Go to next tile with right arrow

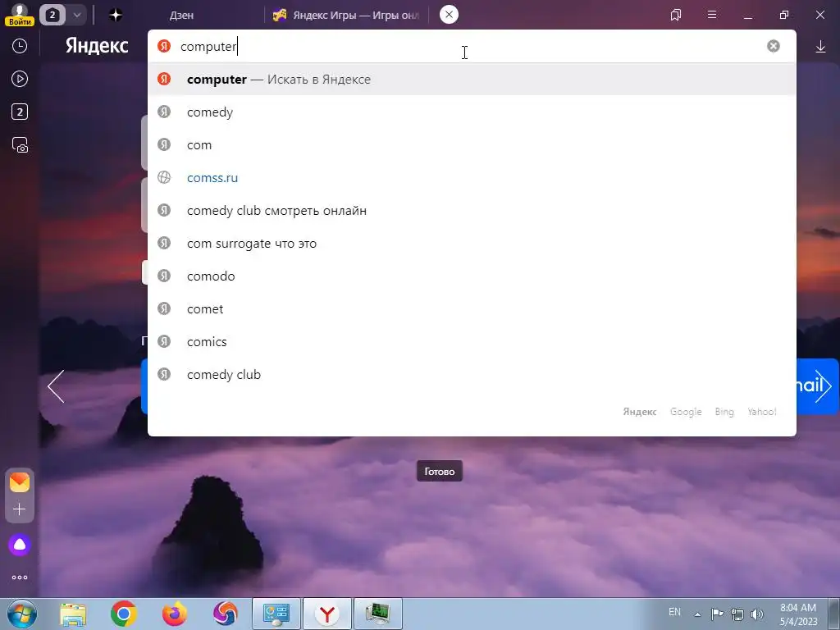pos(823,386)
